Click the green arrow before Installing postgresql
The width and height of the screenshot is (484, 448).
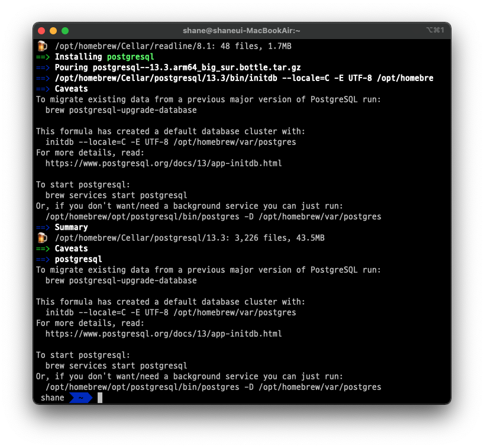click(43, 57)
